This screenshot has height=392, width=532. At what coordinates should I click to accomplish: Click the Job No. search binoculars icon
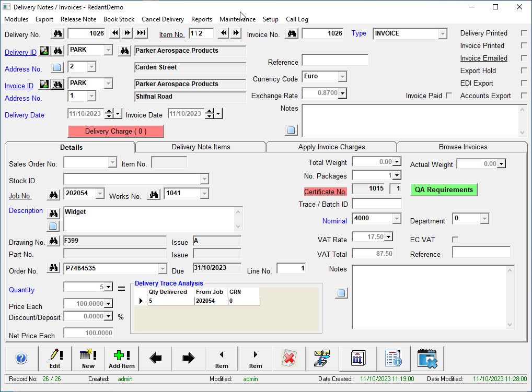[x=53, y=194]
